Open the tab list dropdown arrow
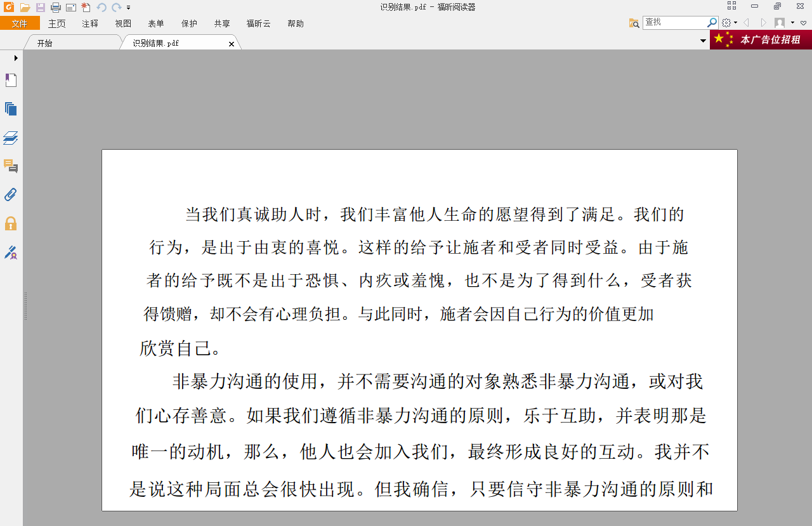The width and height of the screenshot is (812, 526). [x=703, y=41]
